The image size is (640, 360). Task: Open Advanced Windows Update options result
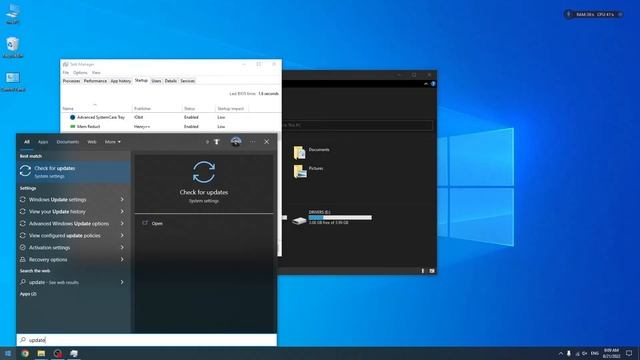(68, 224)
